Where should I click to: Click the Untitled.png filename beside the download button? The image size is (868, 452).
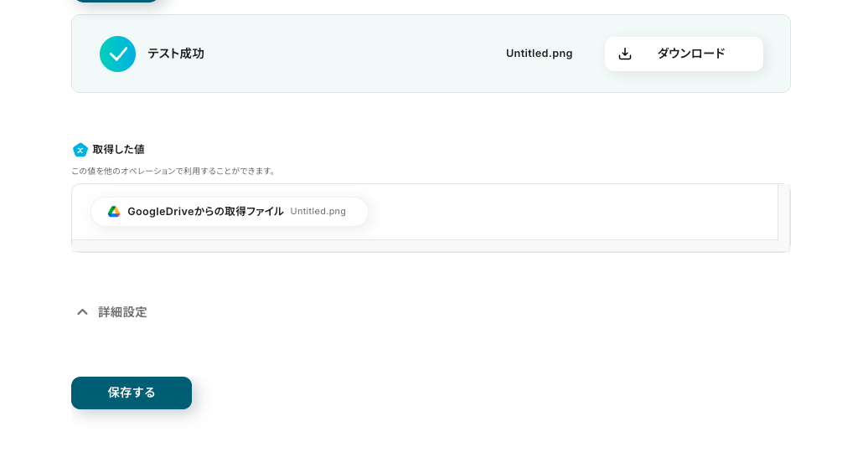tap(540, 54)
